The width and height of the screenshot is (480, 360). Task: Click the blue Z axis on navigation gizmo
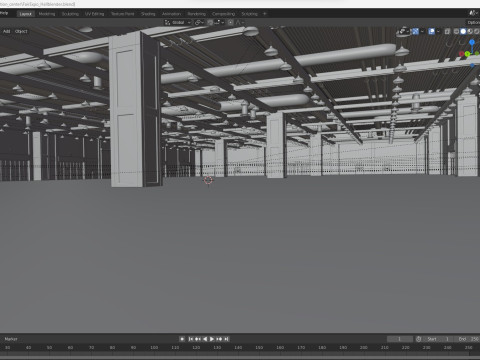coord(472,42)
